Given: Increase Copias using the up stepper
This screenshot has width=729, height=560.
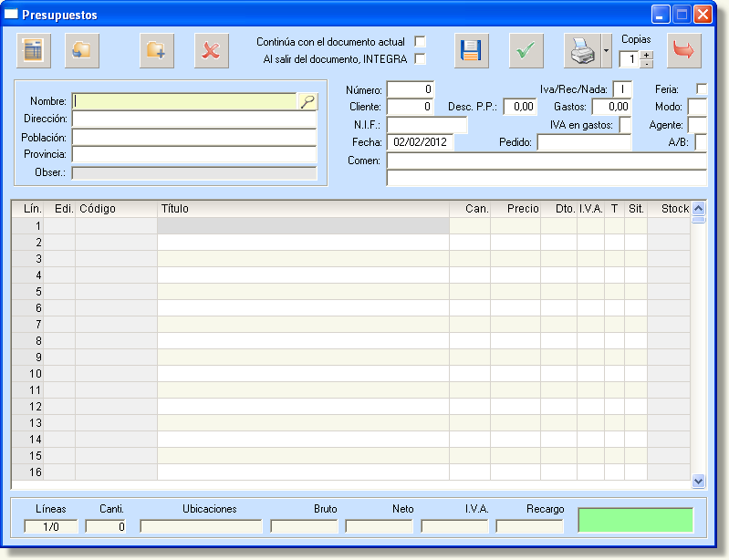Looking at the screenshot, I should [x=647, y=55].
